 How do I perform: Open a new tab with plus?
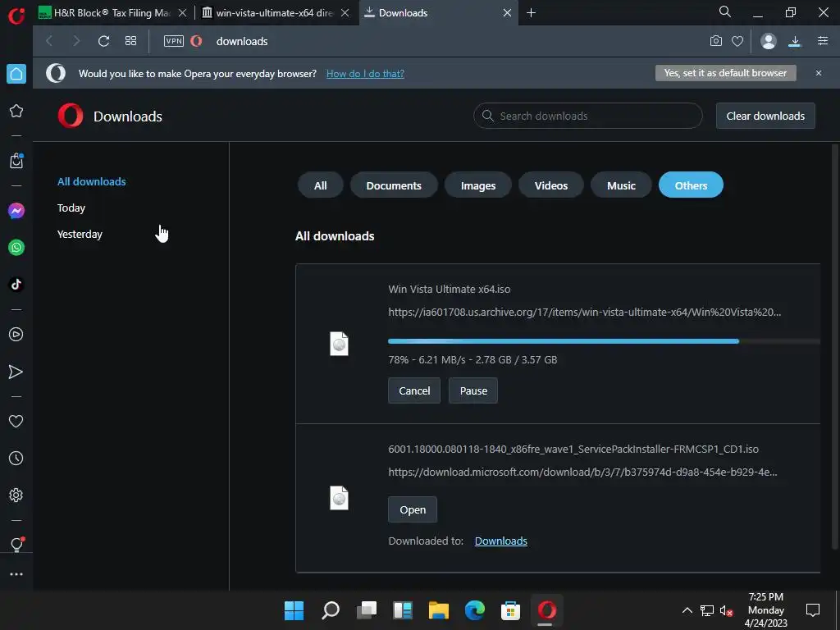531,13
